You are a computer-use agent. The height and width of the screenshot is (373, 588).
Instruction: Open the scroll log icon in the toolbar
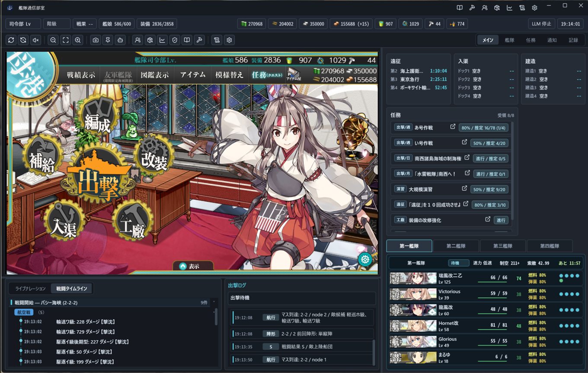pos(217,40)
